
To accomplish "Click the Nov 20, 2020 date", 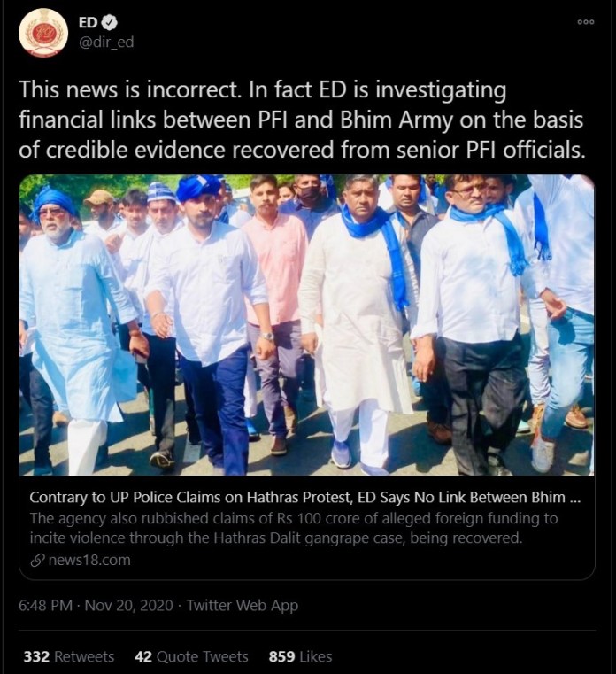I will point(129,605).
